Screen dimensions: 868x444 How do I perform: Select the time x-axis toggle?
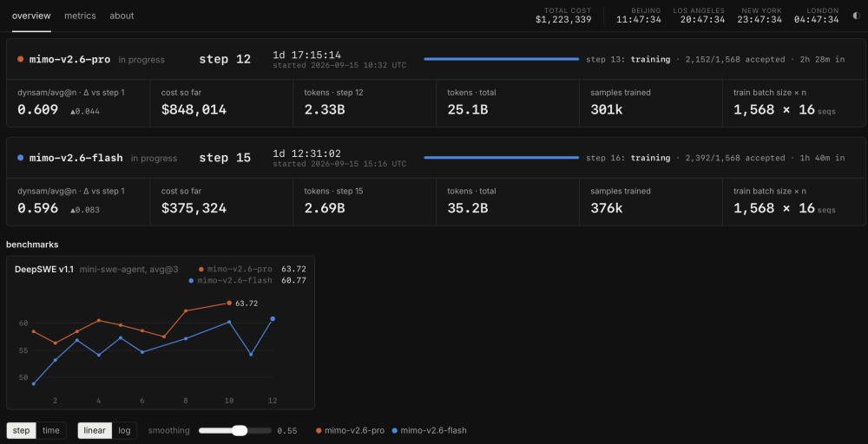(x=51, y=430)
